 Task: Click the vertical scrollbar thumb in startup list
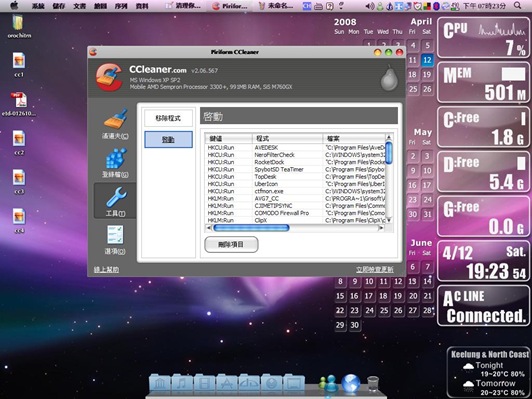[x=389, y=153]
